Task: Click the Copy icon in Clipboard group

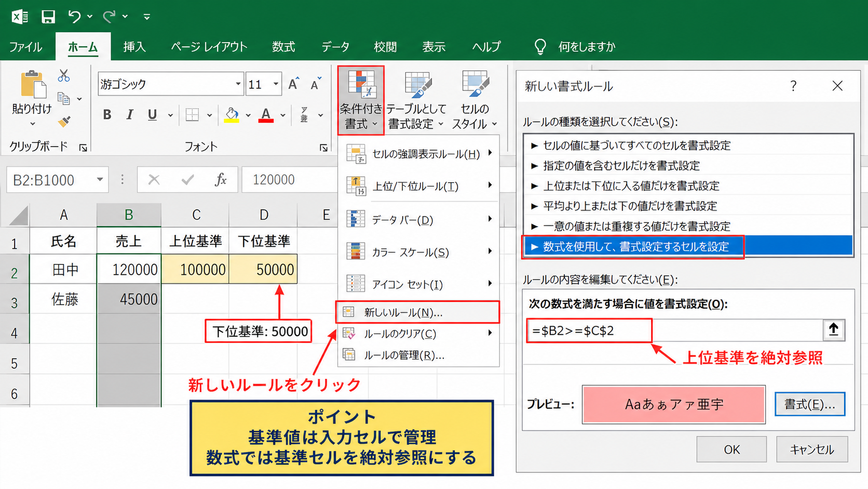Action: (64, 98)
